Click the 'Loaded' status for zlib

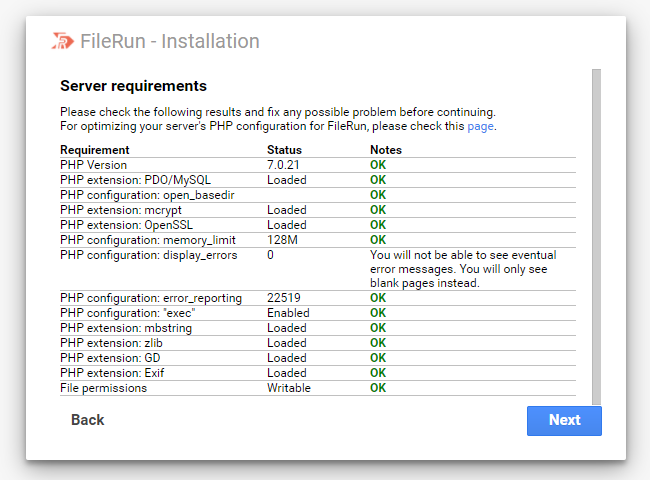287,343
